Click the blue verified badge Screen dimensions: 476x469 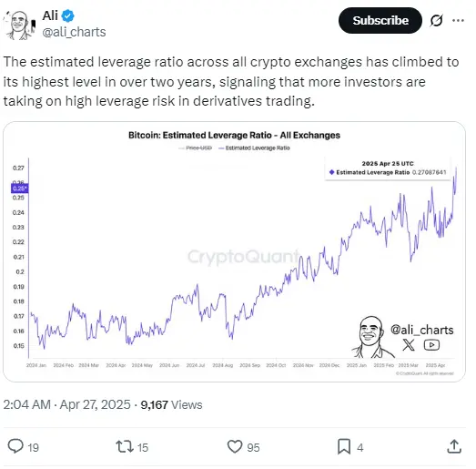(x=67, y=15)
